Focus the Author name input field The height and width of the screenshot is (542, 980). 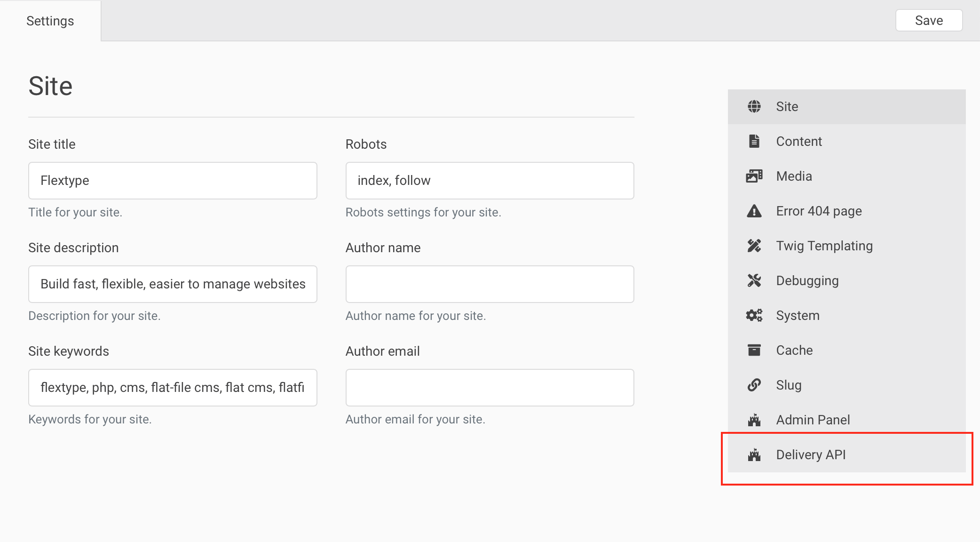(x=490, y=284)
